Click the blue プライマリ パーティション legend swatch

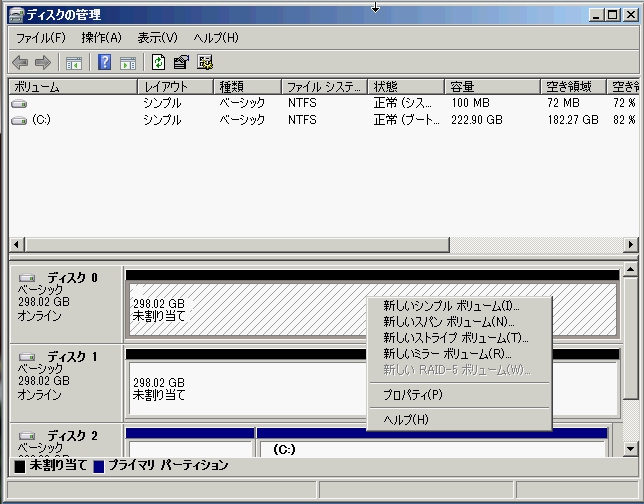pos(99,467)
